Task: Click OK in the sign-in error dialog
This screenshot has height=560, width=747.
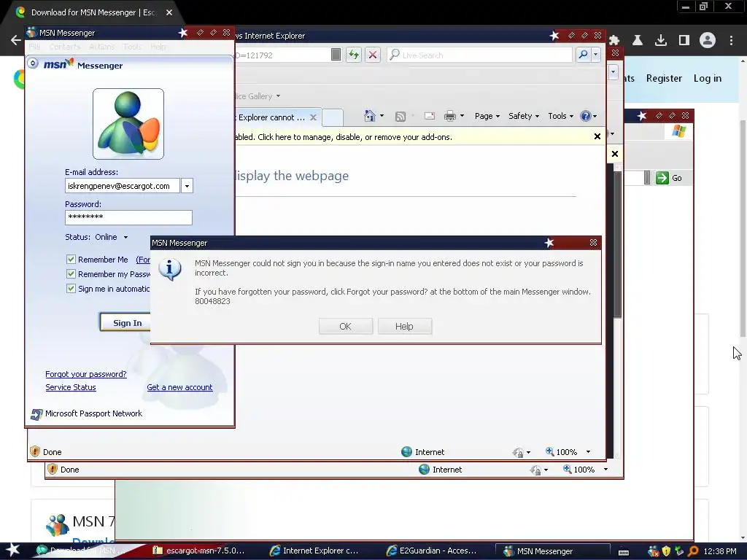Action: point(345,326)
